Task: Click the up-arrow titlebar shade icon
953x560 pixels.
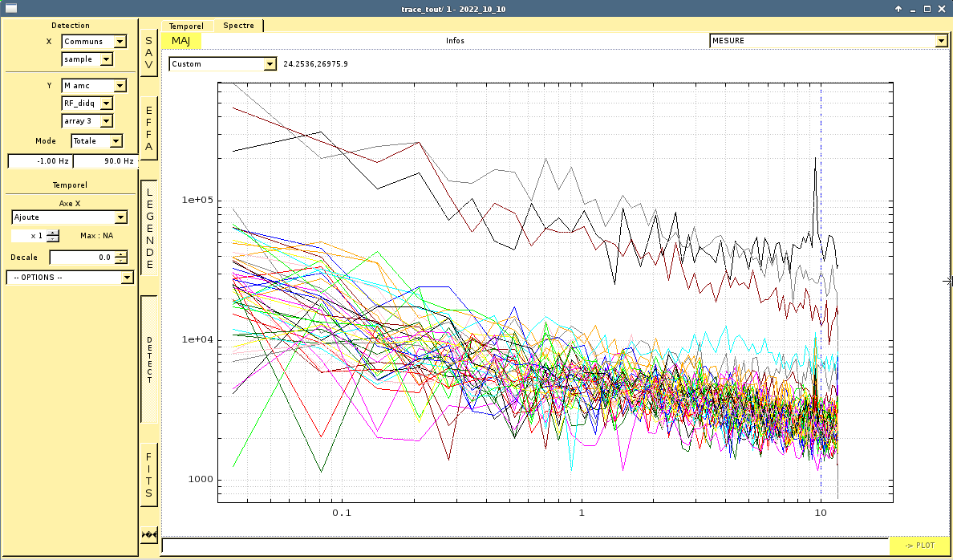Action: tap(898, 9)
